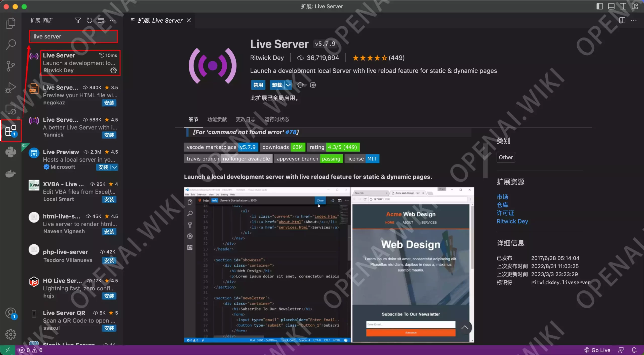Open the Run and Debug view
644x355 pixels.
point(11,88)
